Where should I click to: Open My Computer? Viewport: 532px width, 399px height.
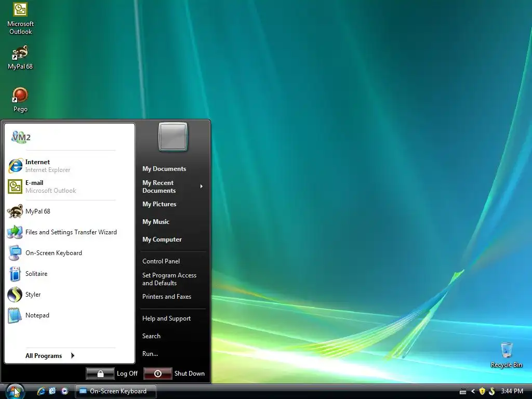pos(162,239)
